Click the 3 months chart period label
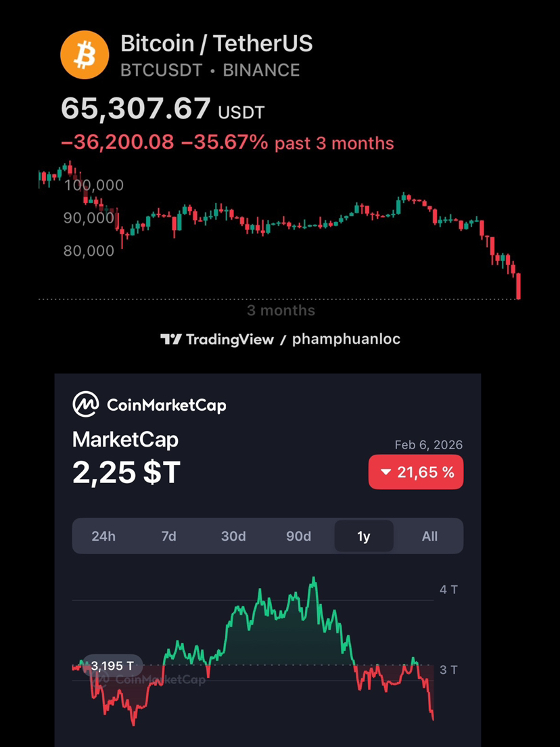Screen dimensions: 560x747 point(281,311)
